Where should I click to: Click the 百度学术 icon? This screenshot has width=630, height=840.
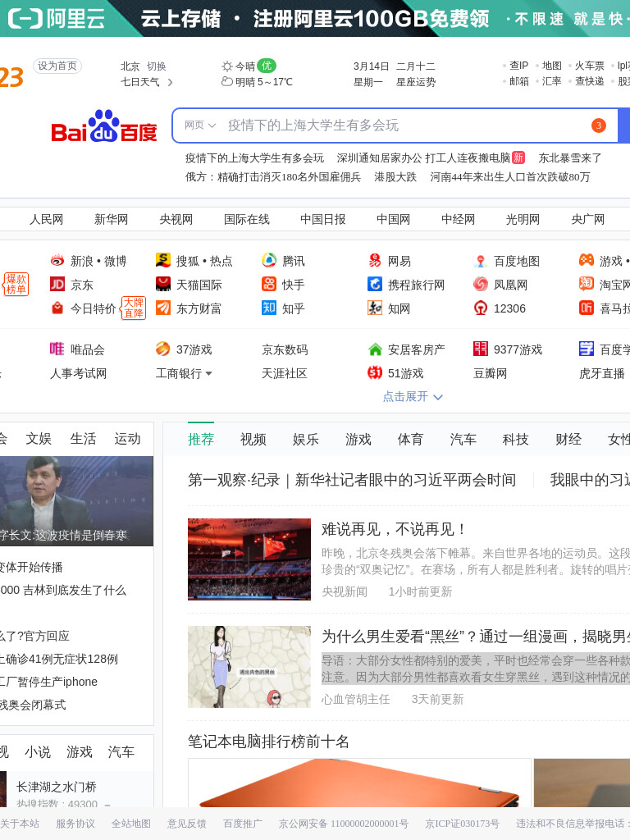(586, 349)
